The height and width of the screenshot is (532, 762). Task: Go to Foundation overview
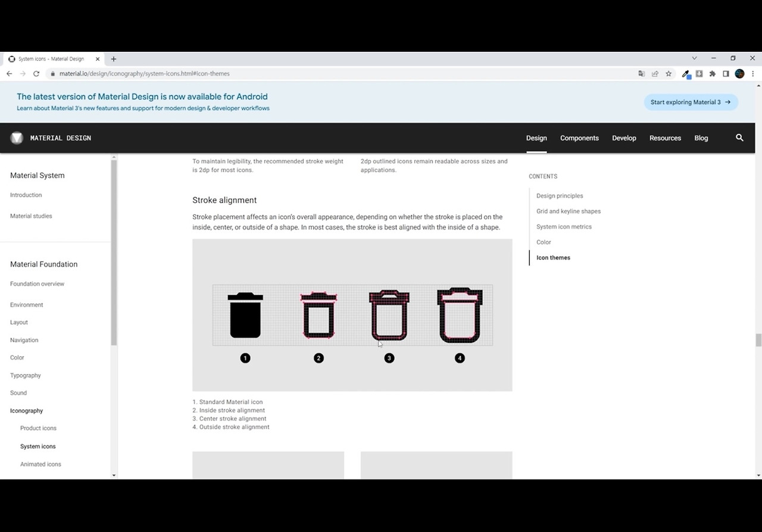[x=37, y=284]
